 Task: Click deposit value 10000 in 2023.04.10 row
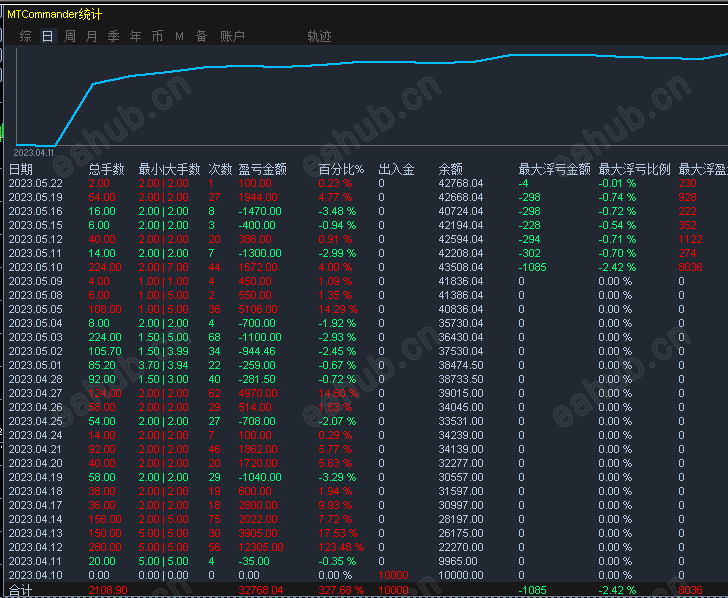coord(393,575)
